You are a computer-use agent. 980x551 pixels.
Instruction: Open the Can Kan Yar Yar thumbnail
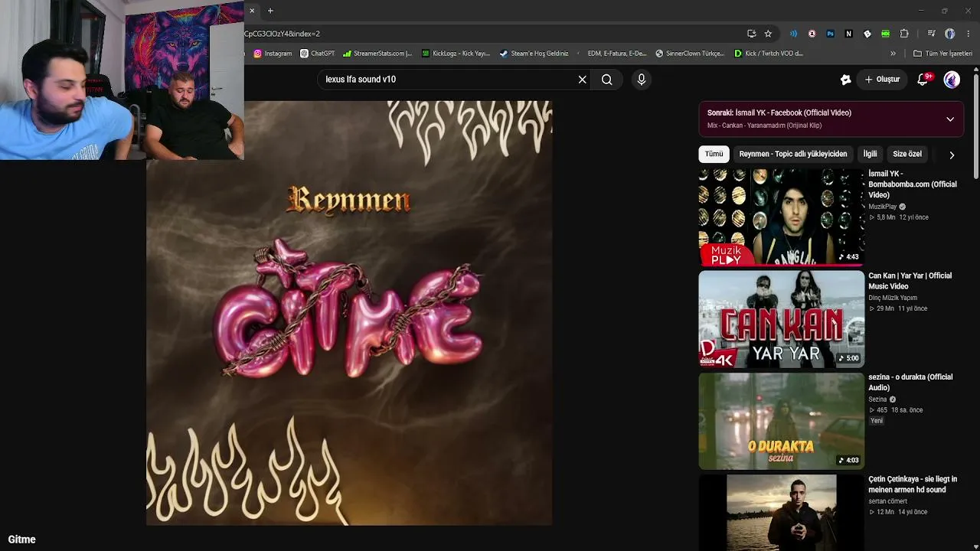click(x=781, y=319)
